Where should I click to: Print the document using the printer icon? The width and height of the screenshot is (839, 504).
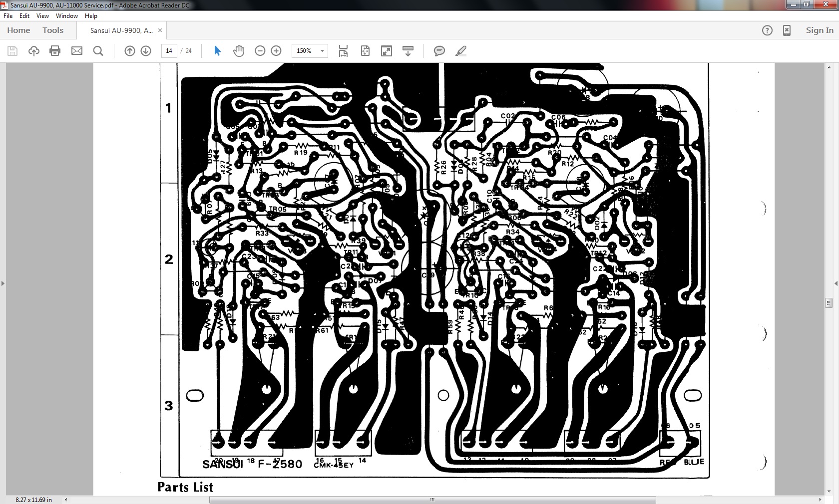pos(55,51)
